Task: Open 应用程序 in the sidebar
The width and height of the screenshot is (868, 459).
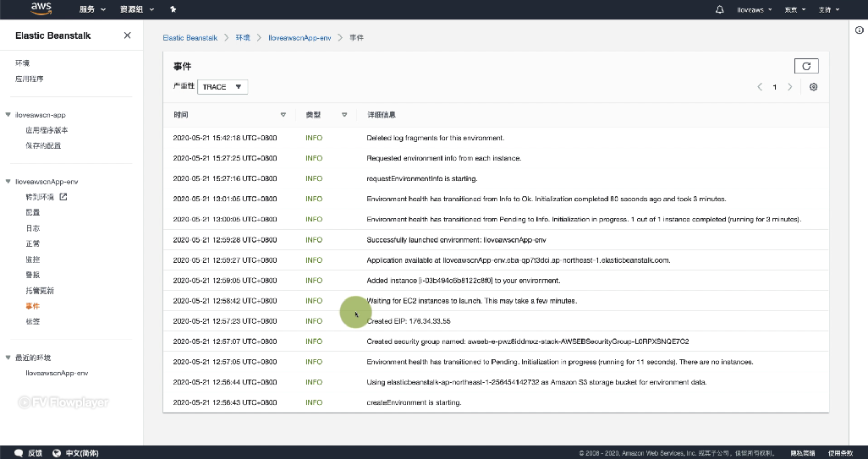Action: (30, 79)
